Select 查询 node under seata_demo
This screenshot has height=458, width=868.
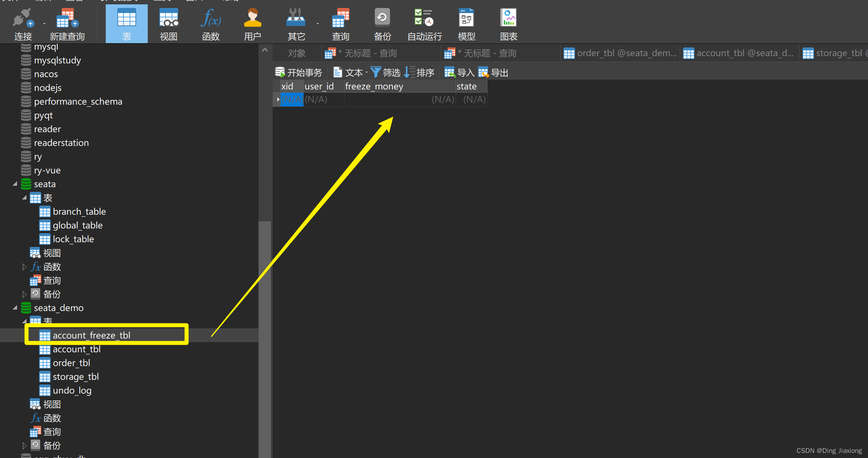click(x=52, y=432)
